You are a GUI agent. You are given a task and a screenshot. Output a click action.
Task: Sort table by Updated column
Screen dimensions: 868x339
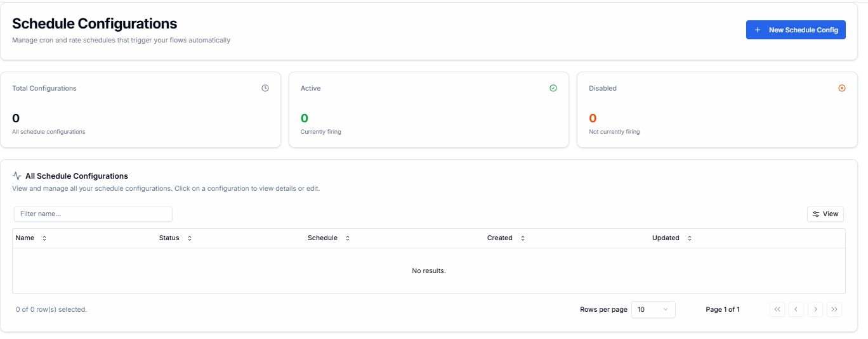point(672,238)
